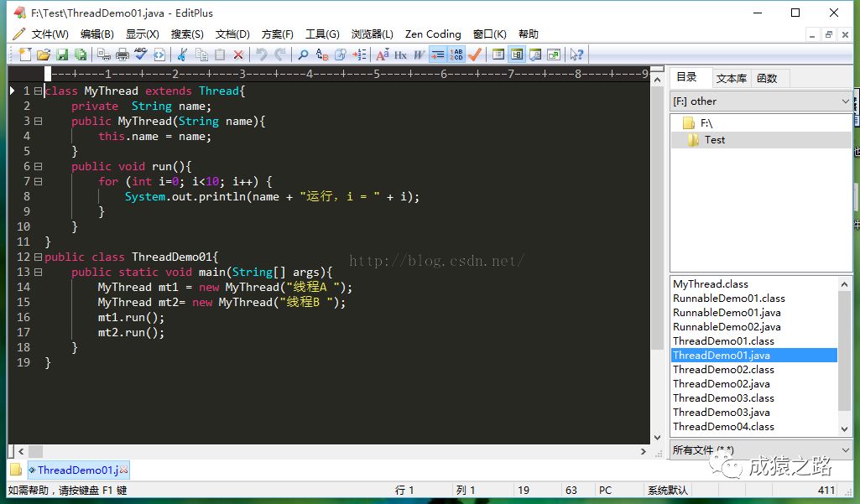Save the file with the green disk icon

pyautogui.click(x=62, y=55)
